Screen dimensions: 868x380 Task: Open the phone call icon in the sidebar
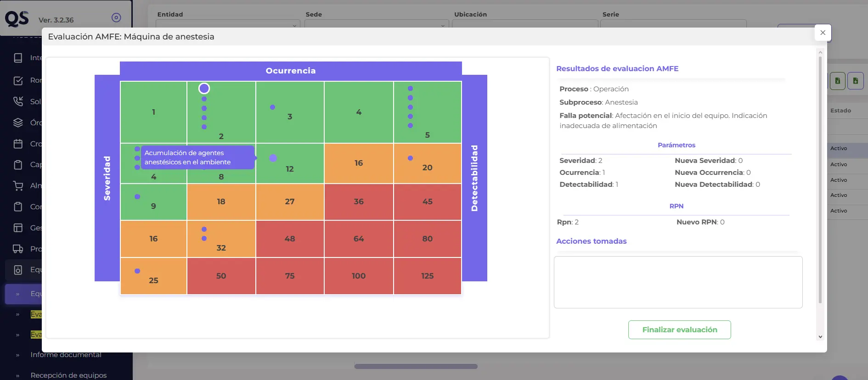pyautogui.click(x=18, y=101)
